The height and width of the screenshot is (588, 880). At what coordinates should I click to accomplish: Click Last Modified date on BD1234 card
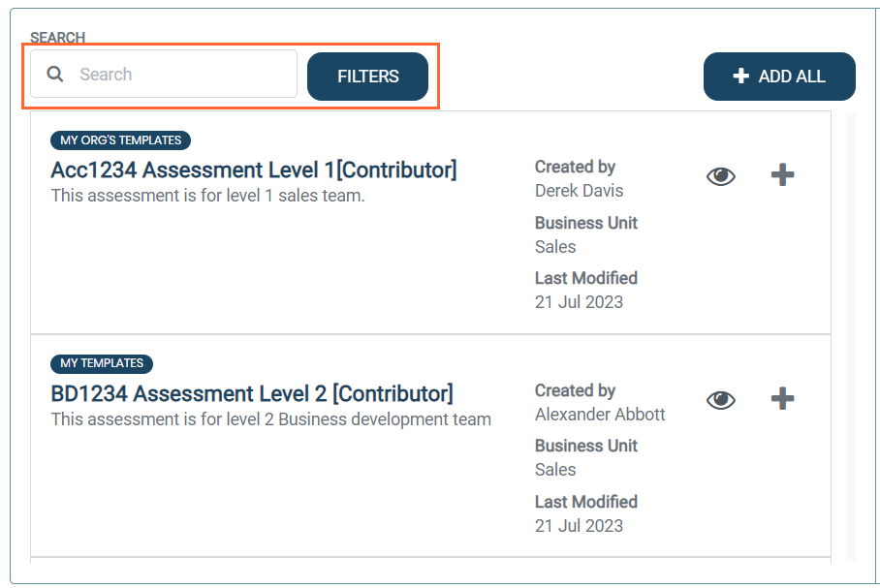pyautogui.click(x=579, y=526)
